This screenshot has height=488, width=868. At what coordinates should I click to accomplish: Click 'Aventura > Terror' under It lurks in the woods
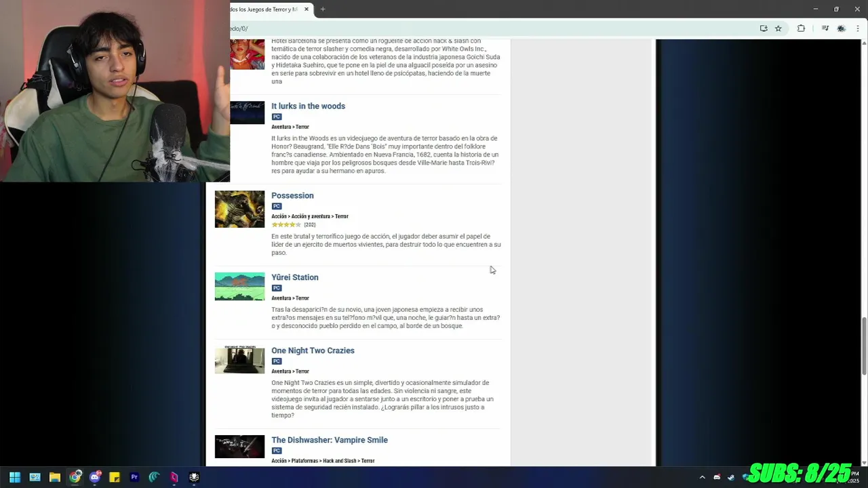(x=290, y=127)
